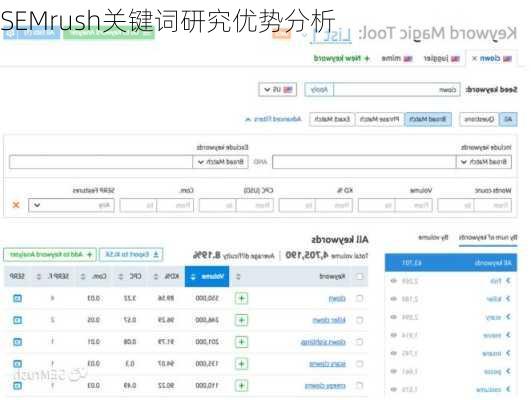Check the box for creepy clowns keyword
Viewport: 531px width, 400px height.
[x=359, y=385]
